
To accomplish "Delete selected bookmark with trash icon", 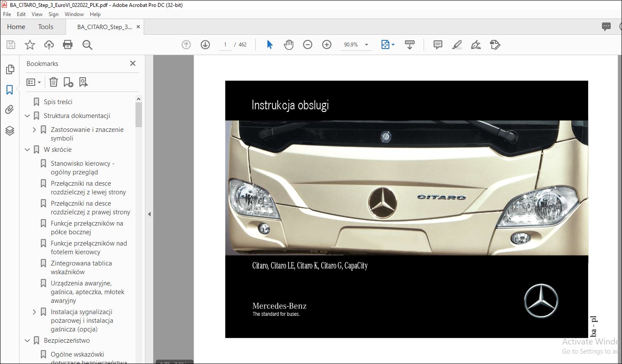I will [53, 82].
